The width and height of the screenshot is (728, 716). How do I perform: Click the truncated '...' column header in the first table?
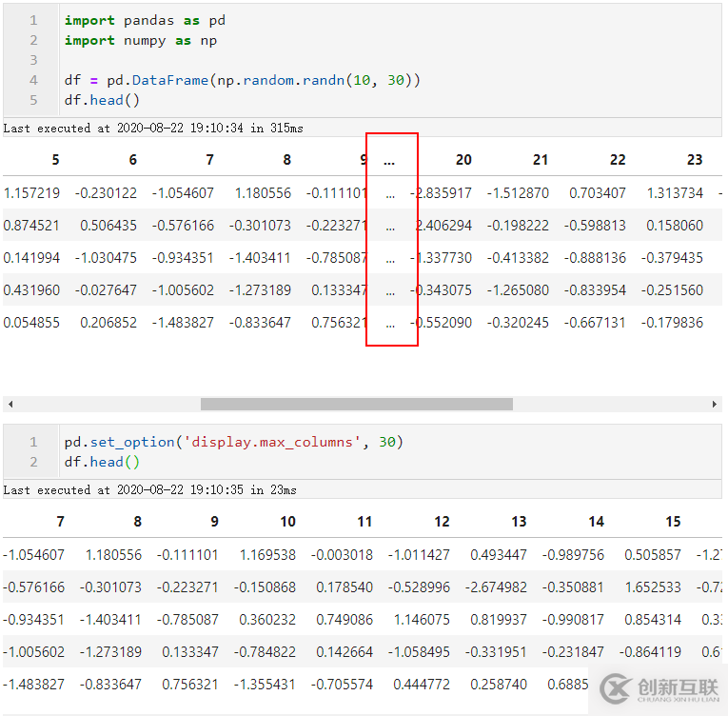(x=389, y=161)
